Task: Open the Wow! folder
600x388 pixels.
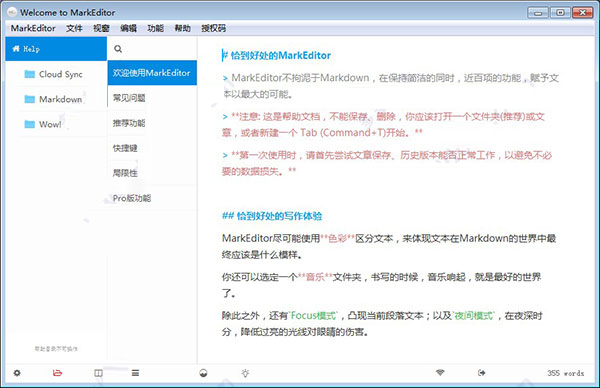Action: coord(56,124)
